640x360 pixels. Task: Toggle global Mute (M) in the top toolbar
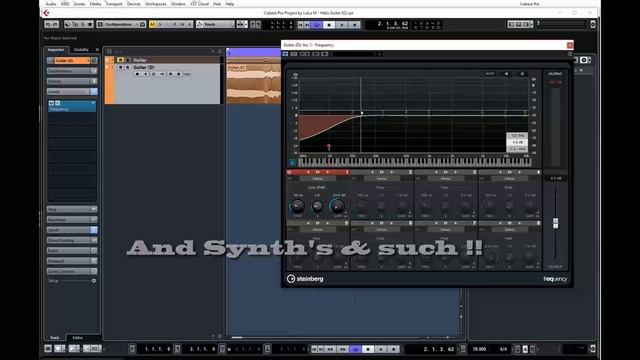[x=152, y=24]
